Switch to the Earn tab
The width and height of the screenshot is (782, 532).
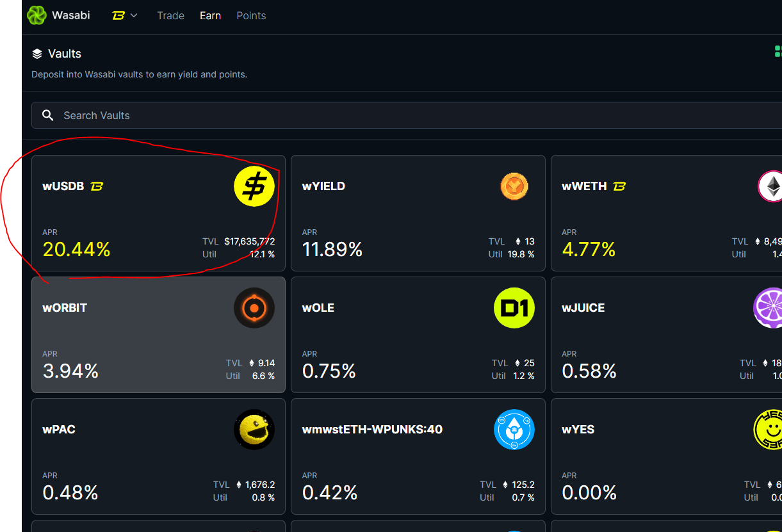(x=210, y=15)
